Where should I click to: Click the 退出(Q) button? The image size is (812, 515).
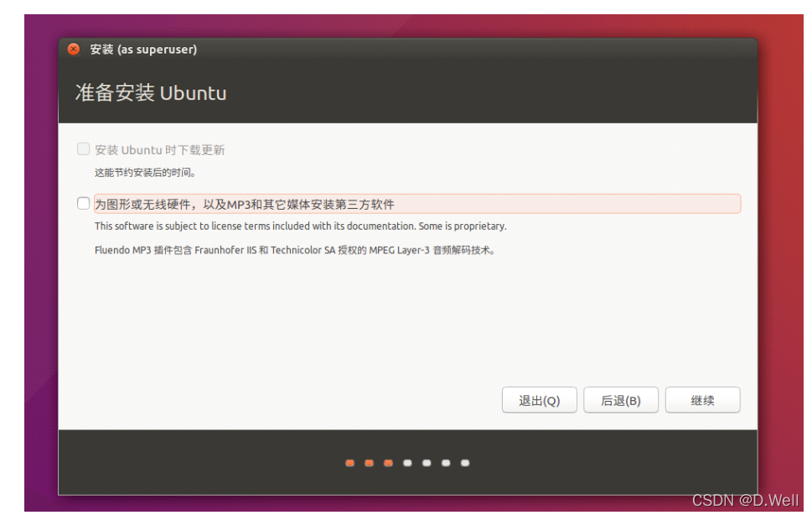(539, 400)
